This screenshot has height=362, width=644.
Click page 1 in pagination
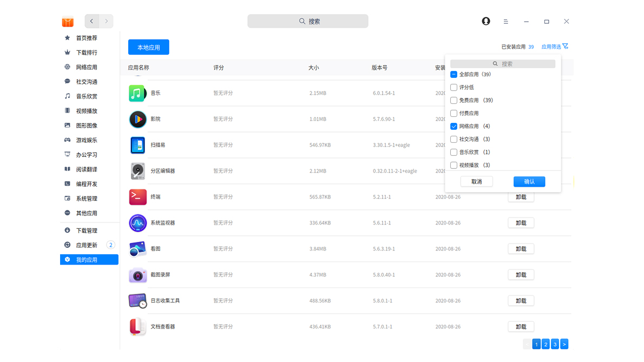[536, 344]
